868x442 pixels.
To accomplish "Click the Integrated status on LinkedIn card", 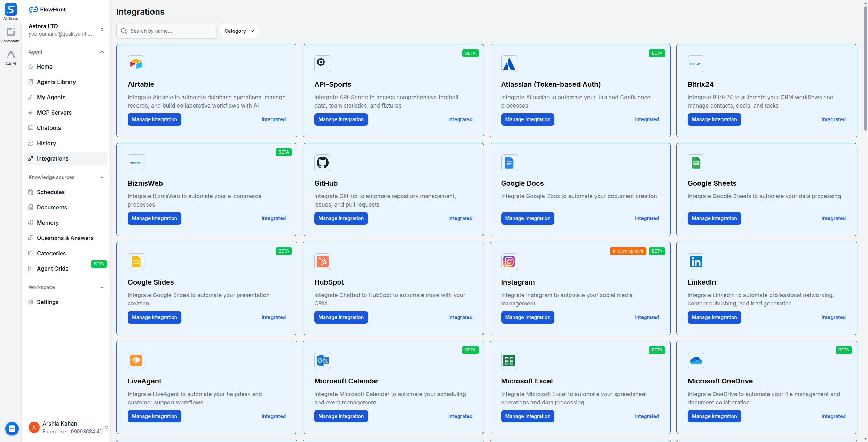I will click(834, 317).
